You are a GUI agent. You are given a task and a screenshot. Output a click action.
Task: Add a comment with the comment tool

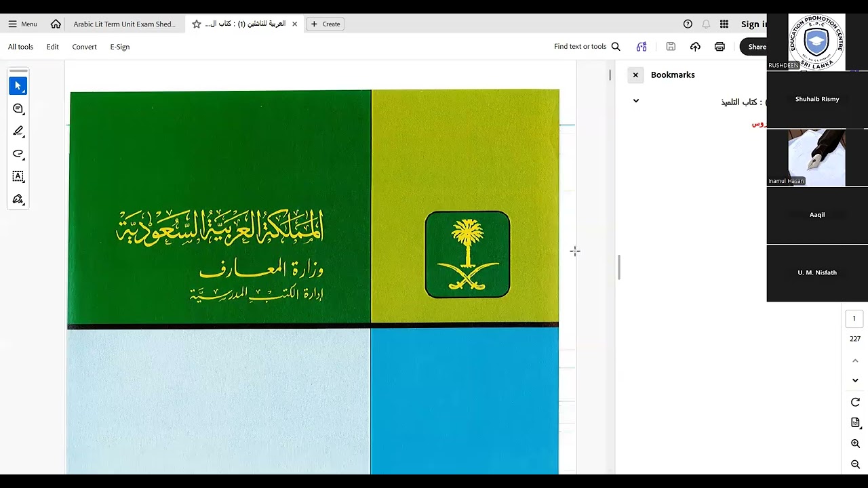(x=18, y=108)
